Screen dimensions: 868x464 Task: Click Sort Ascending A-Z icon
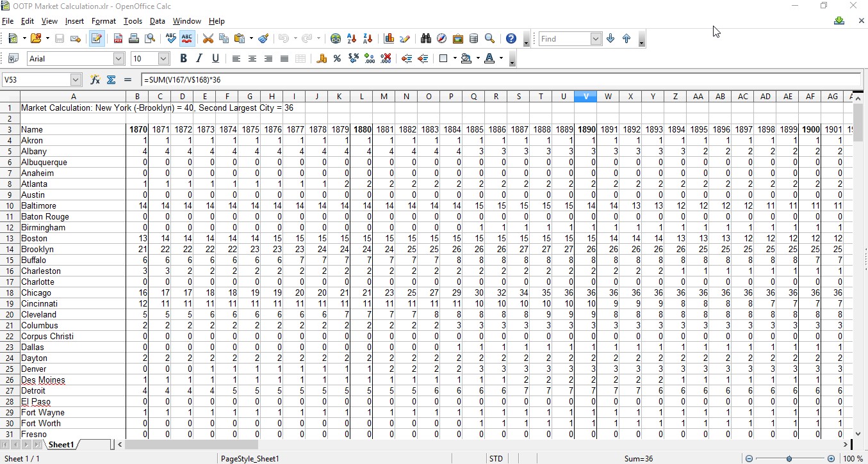click(x=352, y=39)
